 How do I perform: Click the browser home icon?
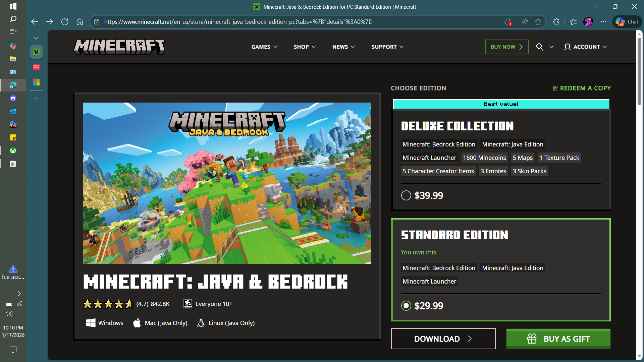point(80,22)
